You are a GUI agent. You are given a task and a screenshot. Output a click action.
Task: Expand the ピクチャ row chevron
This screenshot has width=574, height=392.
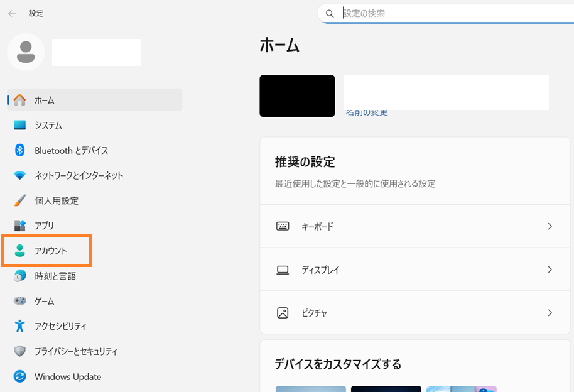[x=550, y=312]
